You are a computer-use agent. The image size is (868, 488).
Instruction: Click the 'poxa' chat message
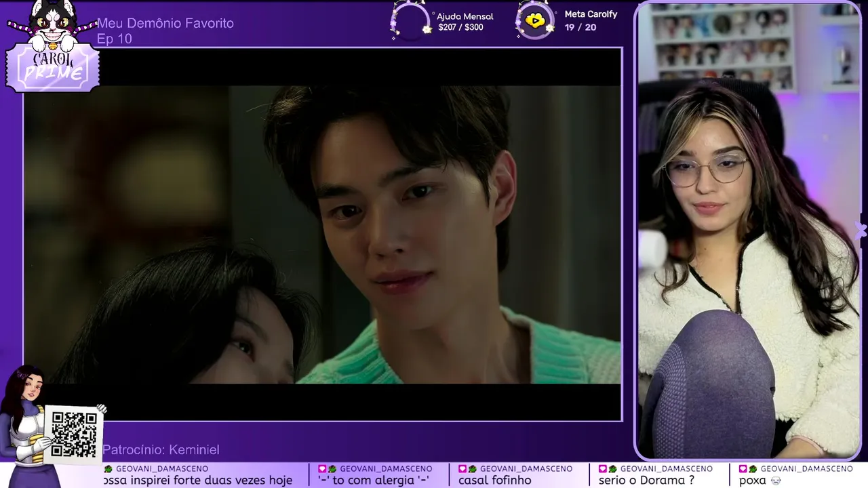coord(753,481)
